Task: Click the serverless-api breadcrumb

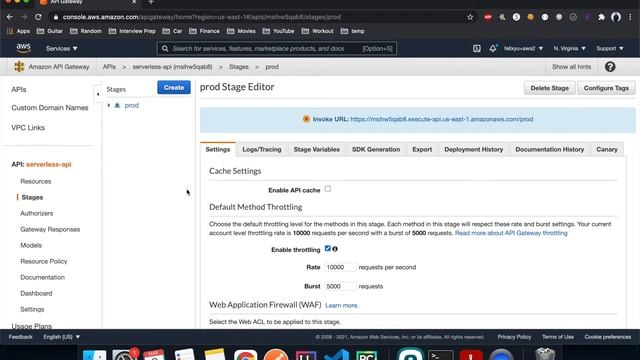Action: [x=172, y=67]
